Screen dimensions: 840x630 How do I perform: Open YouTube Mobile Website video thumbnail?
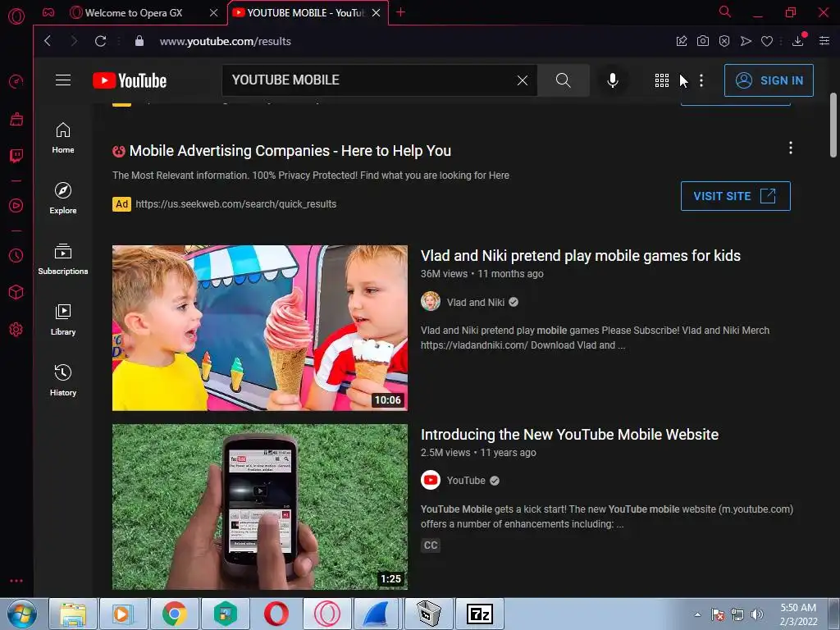(260, 507)
